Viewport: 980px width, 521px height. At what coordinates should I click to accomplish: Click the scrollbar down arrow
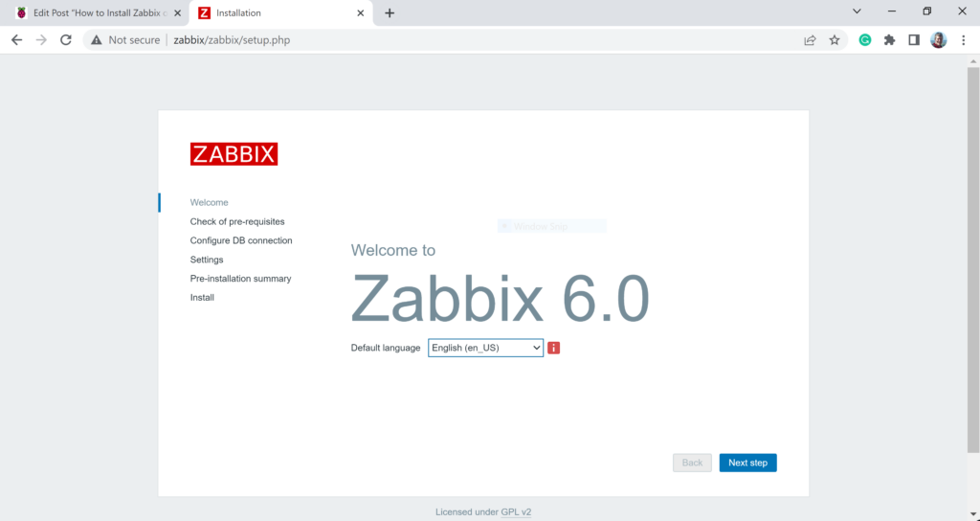973,514
